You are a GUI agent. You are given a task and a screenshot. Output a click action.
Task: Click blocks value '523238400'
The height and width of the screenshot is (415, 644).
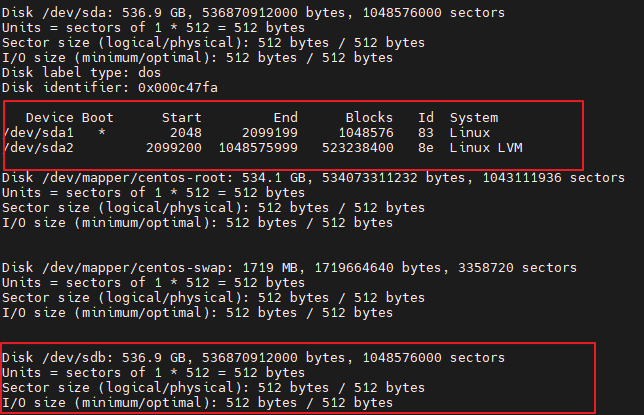(358, 148)
